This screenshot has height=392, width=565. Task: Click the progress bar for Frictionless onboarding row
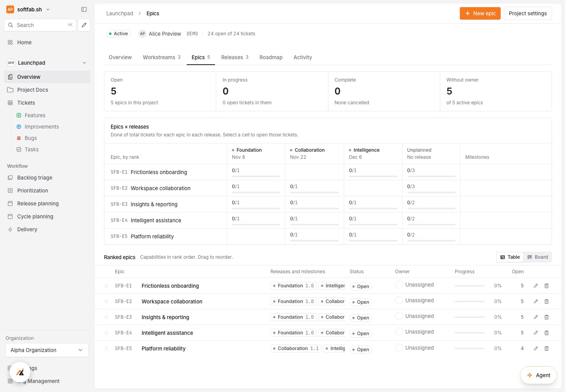point(470,286)
